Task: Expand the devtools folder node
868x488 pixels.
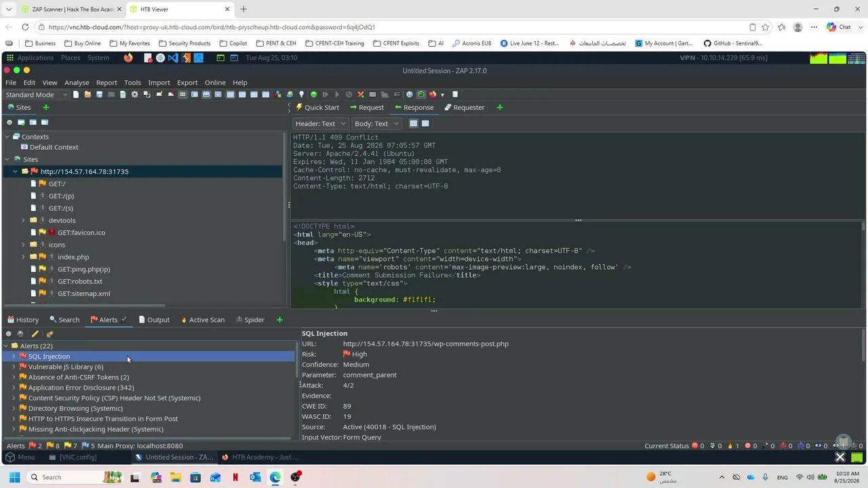Action: (24, 220)
